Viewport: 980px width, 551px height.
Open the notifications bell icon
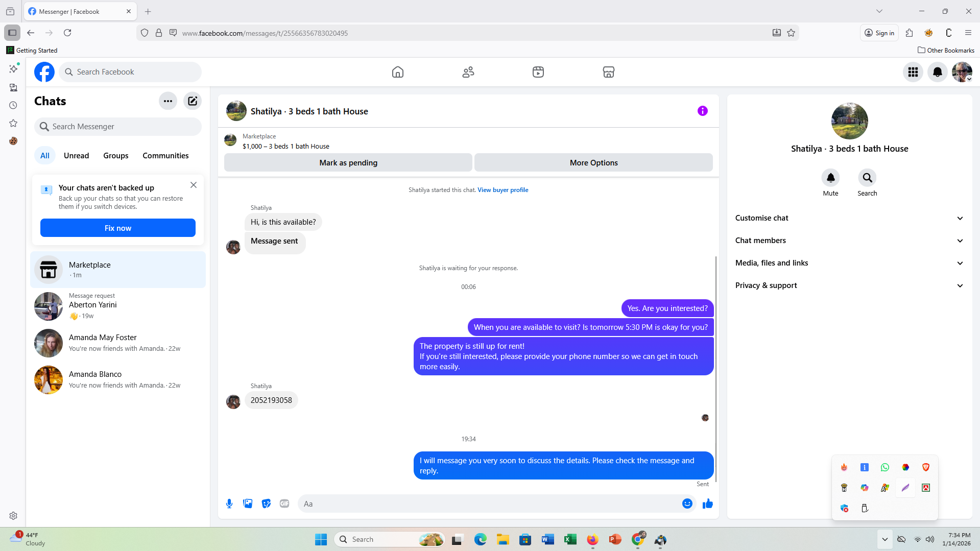[x=938, y=72]
